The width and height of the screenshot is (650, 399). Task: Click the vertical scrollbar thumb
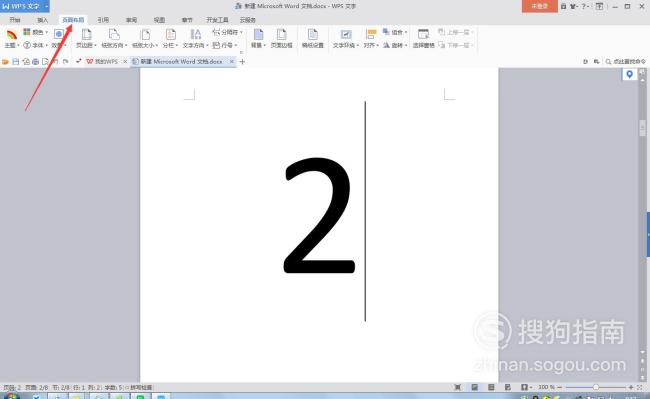point(643,128)
